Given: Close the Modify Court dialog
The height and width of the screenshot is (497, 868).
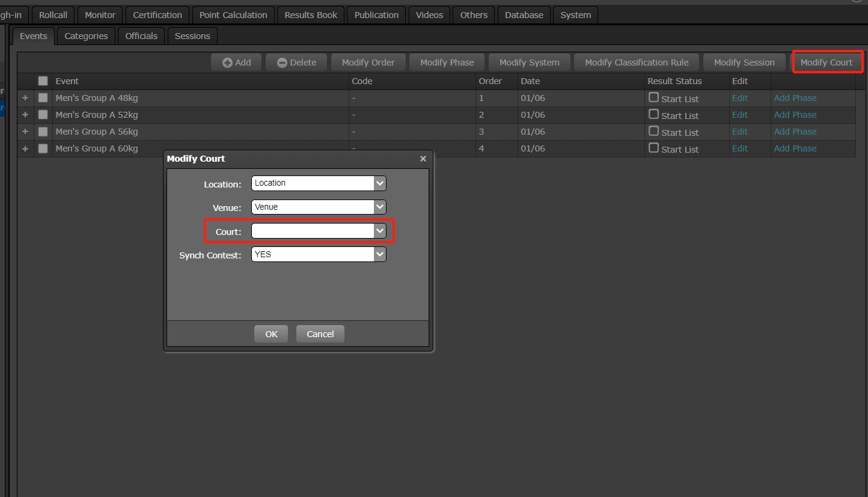Looking at the screenshot, I should pos(423,159).
